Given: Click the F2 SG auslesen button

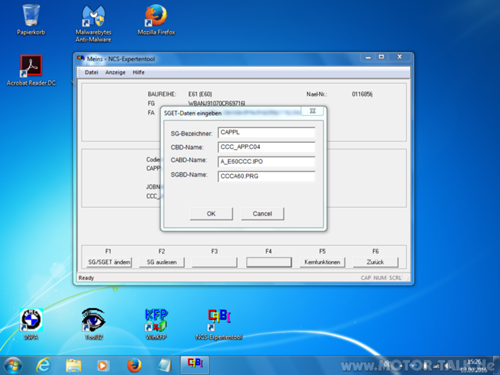Looking at the screenshot, I should click(162, 262).
